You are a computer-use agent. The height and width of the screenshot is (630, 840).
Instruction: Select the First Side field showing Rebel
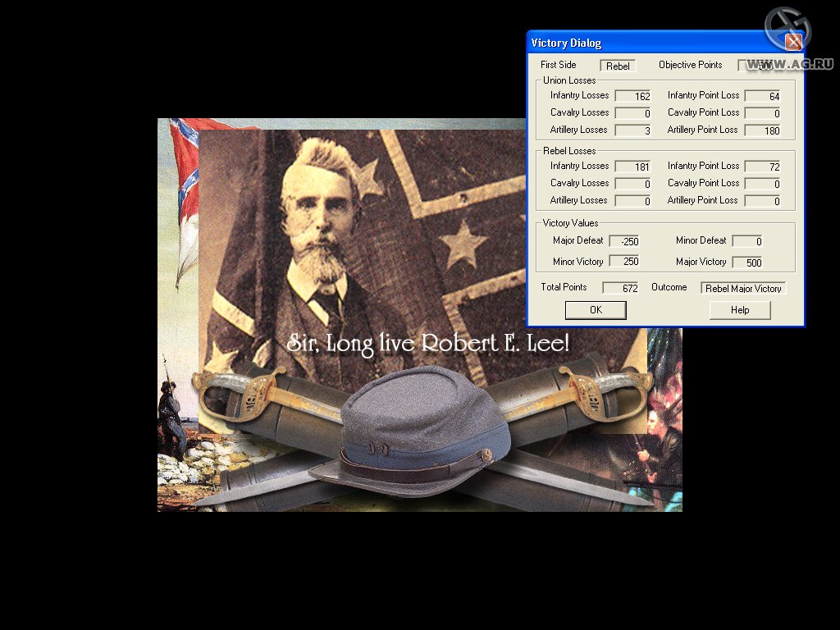618,66
